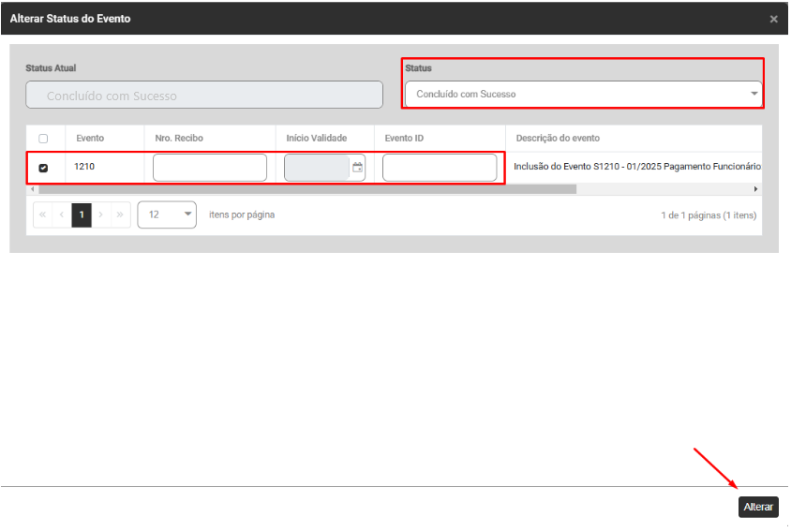Uncheck the checkbox for event 1210
Image resolution: width=791 pixels, height=532 pixels.
(43, 168)
